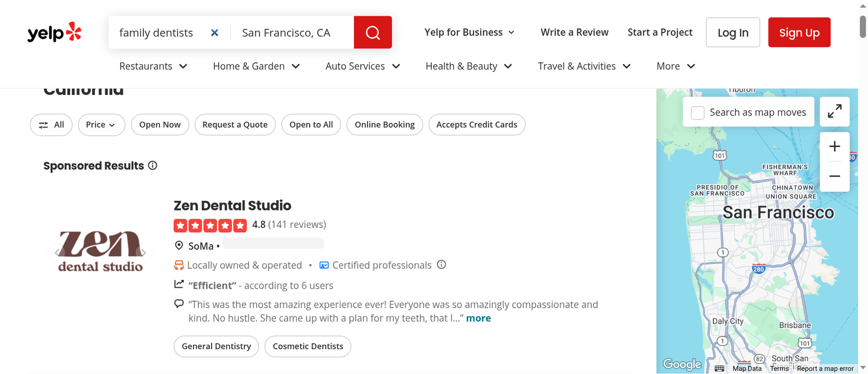Screen dimensions: 868x374
Task: Open map Terms link
Action: point(780,369)
